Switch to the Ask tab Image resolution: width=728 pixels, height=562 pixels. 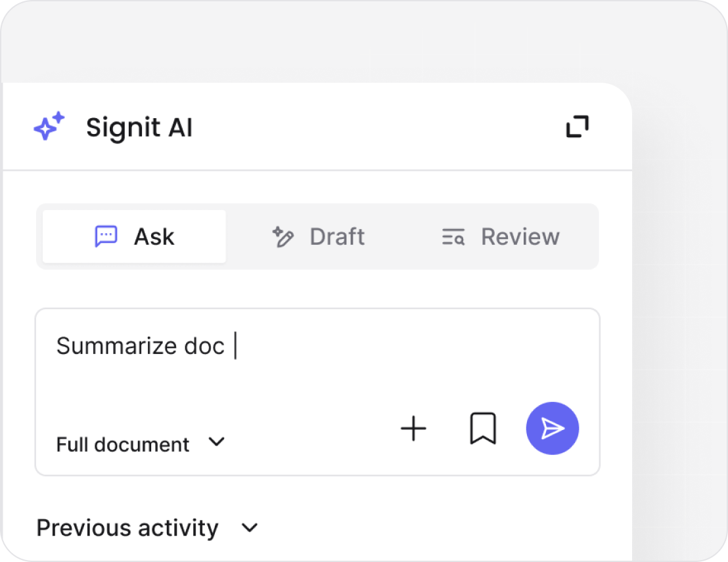(x=135, y=236)
